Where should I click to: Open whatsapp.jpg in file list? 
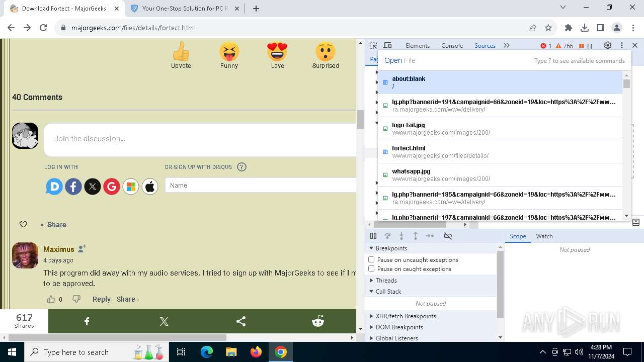click(x=500, y=174)
